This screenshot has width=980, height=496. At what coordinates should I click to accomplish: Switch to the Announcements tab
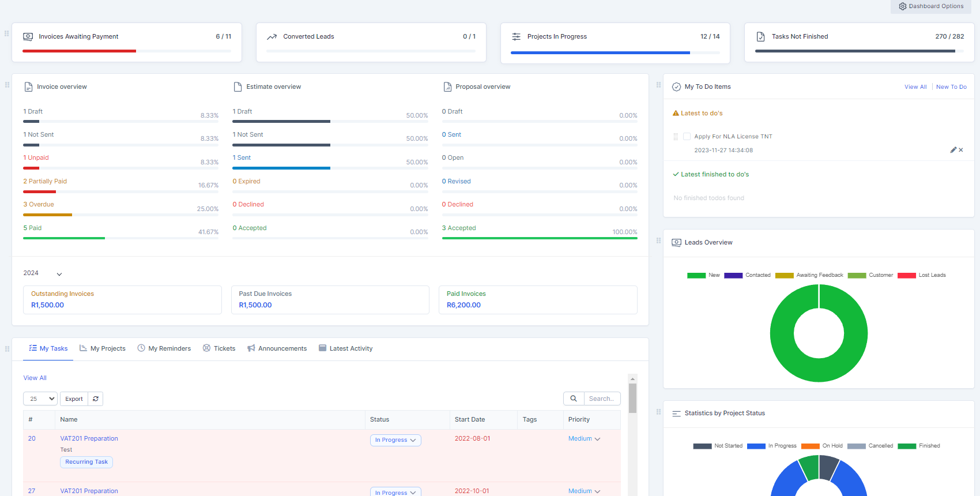click(x=277, y=348)
